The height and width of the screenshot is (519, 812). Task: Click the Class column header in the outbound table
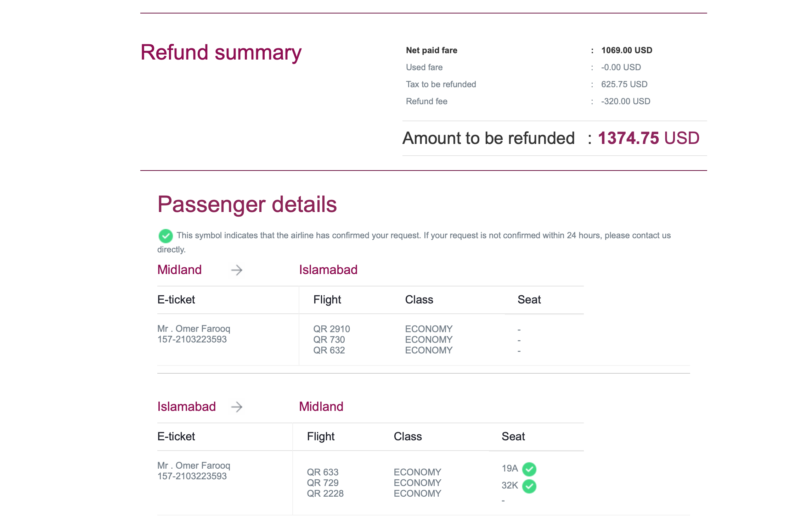tap(419, 300)
